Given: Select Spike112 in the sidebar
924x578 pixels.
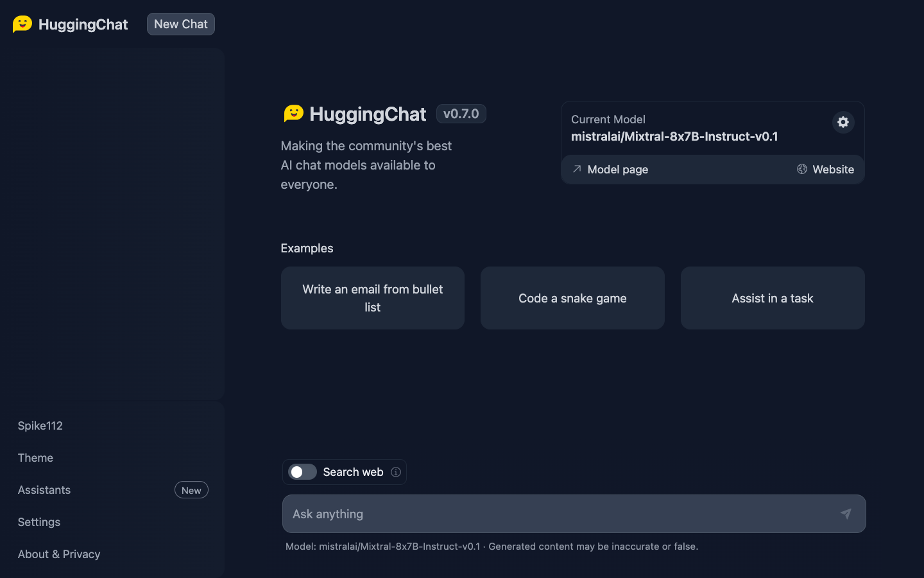Looking at the screenshot, I should 40,426.
